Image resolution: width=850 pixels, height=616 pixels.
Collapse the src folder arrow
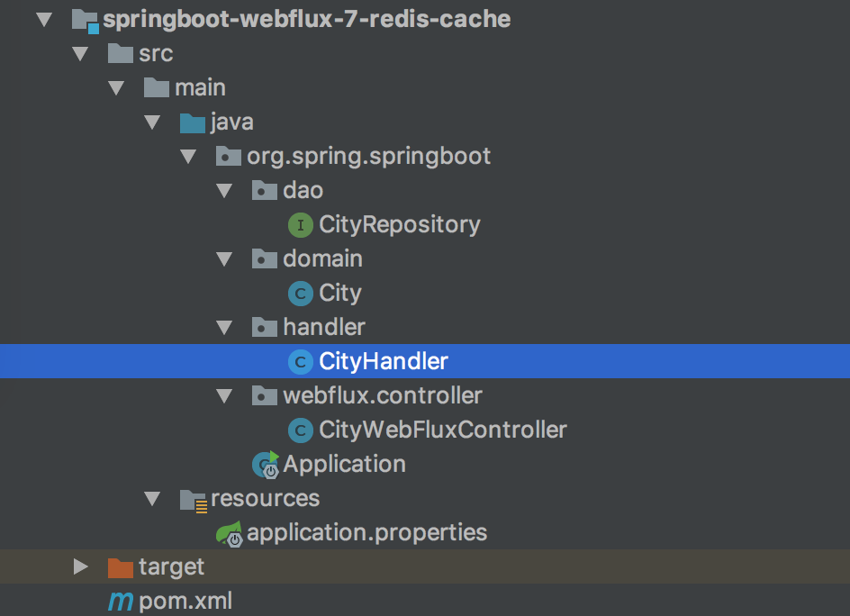pos(80,54)
